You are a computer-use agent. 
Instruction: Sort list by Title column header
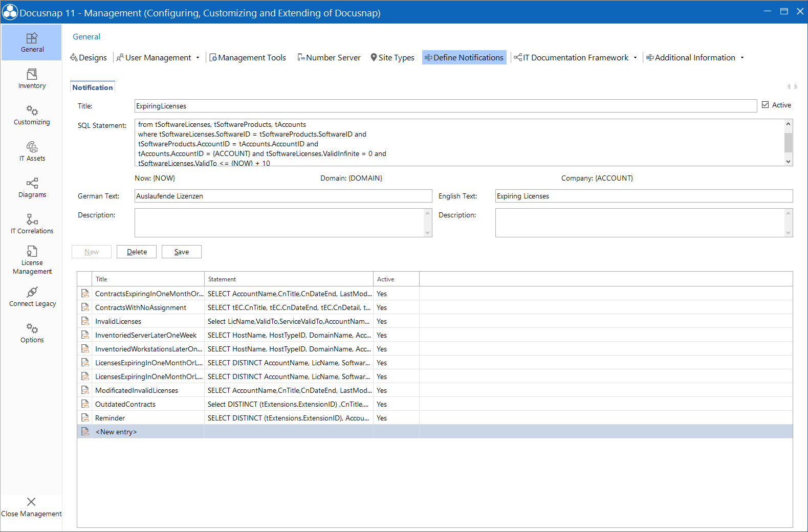148,279
